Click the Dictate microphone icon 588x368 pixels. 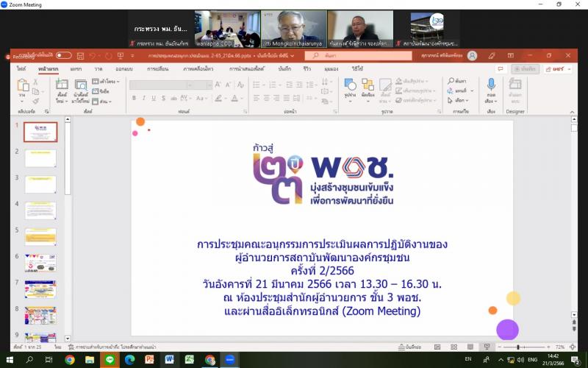pos(491,85)
